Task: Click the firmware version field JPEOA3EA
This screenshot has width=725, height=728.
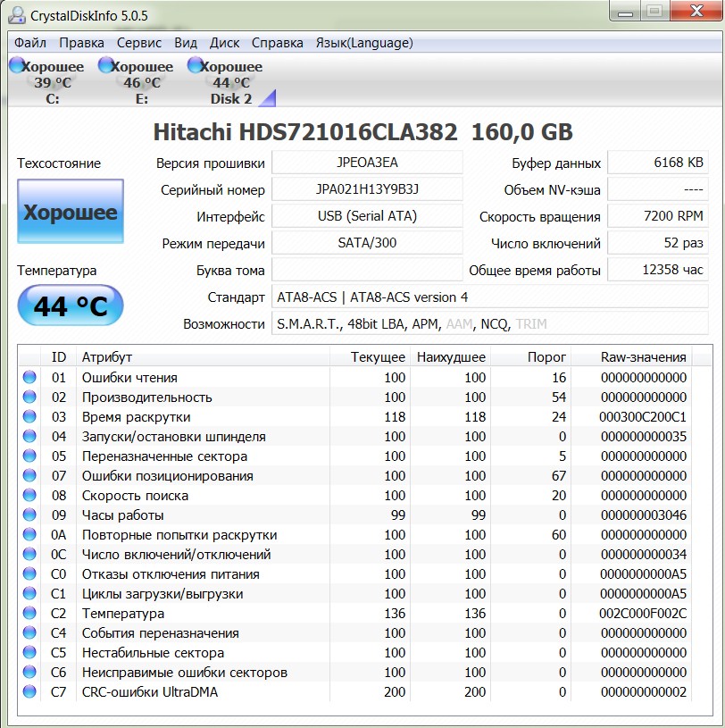Action: click(367, 163)
